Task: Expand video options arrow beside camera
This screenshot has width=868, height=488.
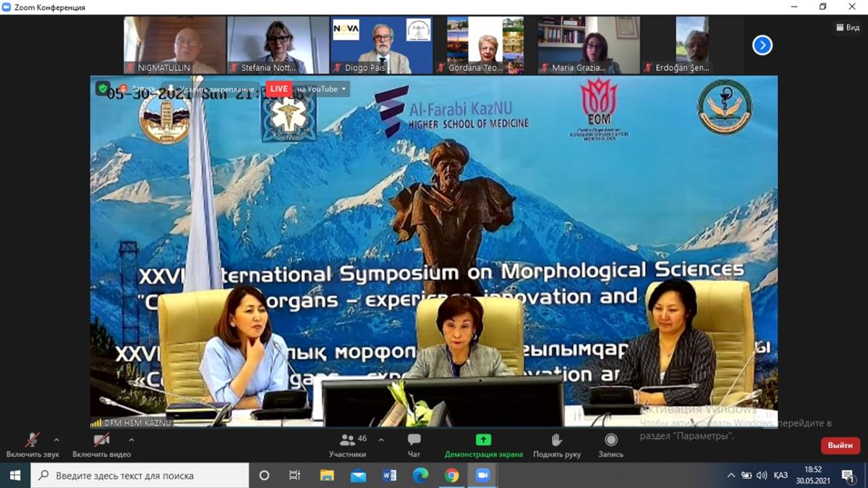Action: point(131,439)
